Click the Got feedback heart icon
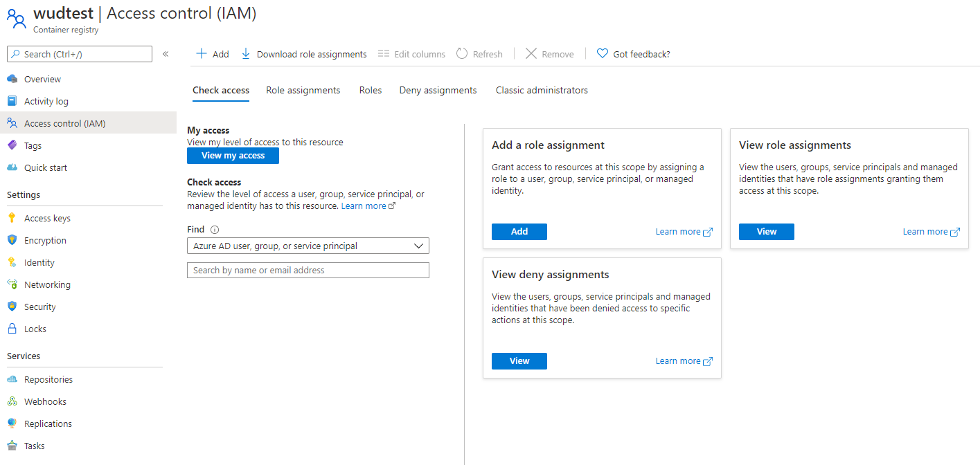This screenshot has height=465, width=980. tap(603, 54)
